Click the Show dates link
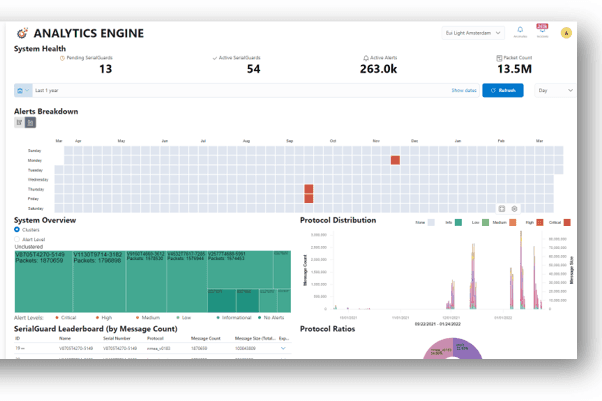602x401 pixels. [x=463, y=90]
